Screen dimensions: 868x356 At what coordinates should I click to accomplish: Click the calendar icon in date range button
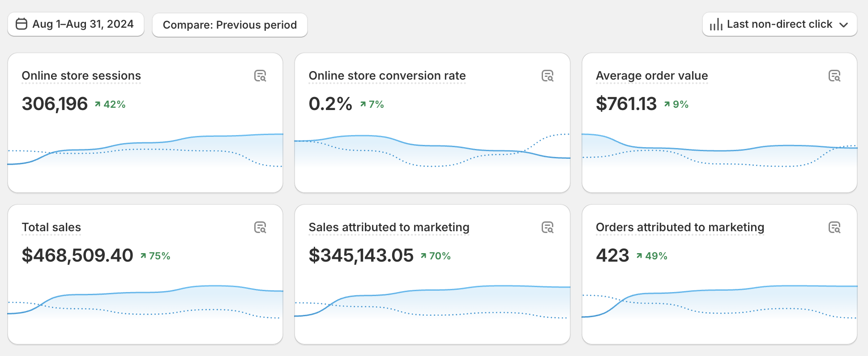point(21,24)
